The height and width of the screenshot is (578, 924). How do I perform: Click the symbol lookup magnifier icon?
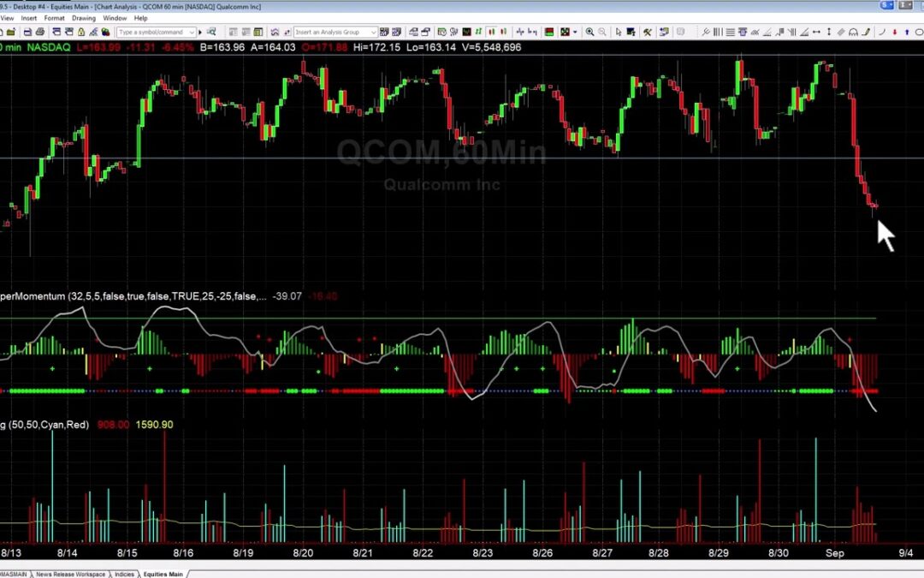click(x=211, y=32)
